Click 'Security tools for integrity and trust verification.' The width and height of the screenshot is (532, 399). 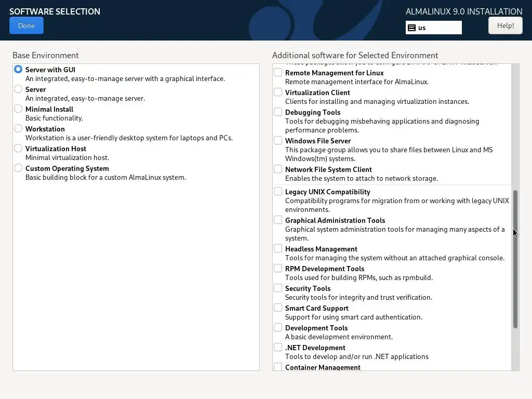[x=358, y=297]
